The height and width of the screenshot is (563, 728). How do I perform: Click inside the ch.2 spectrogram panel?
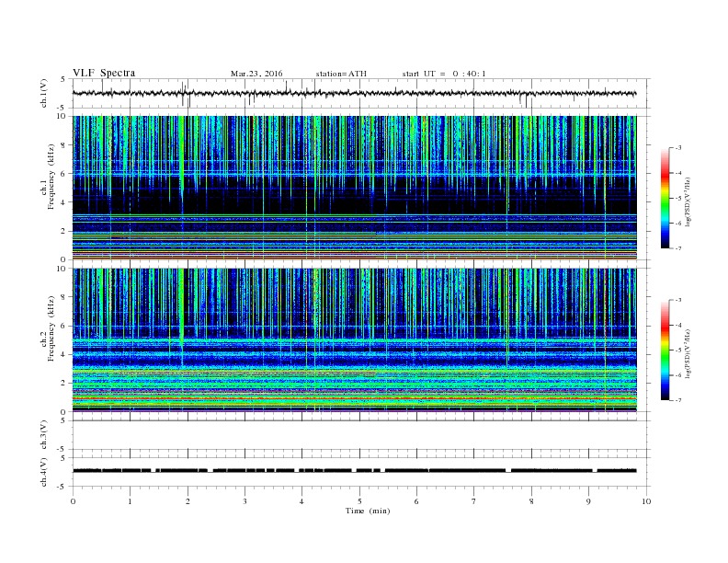tap(354, 339)
